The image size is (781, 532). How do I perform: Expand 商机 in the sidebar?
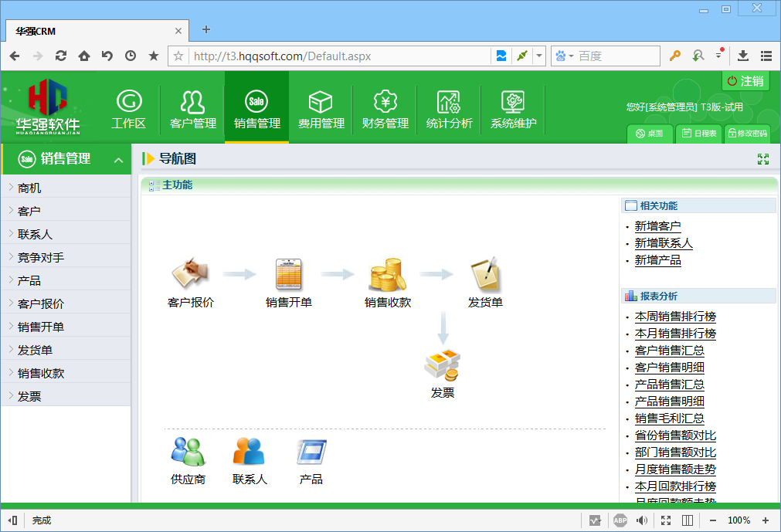click(x=66, y=188)
